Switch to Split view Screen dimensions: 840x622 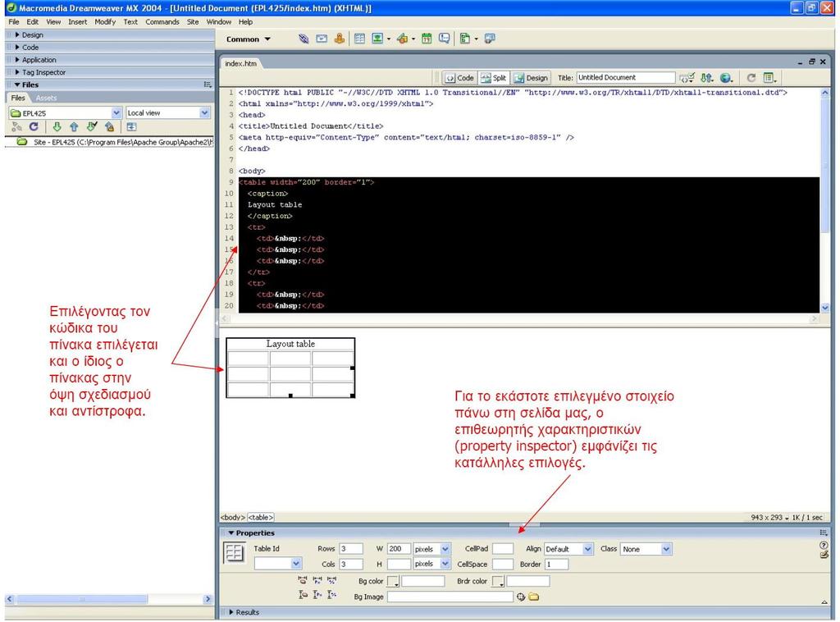[x=493, y=78]
